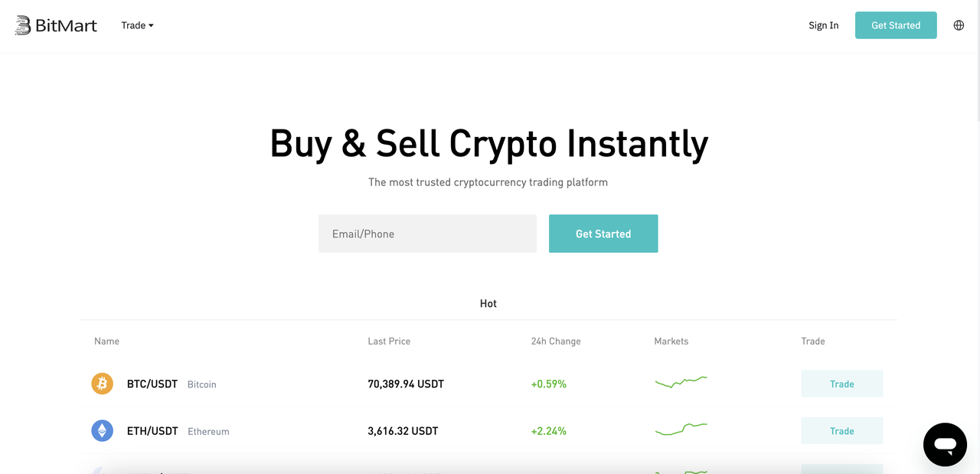Select the BTC/USDT pair name
Screen dimensions: 980x474
tap(152, 384)
